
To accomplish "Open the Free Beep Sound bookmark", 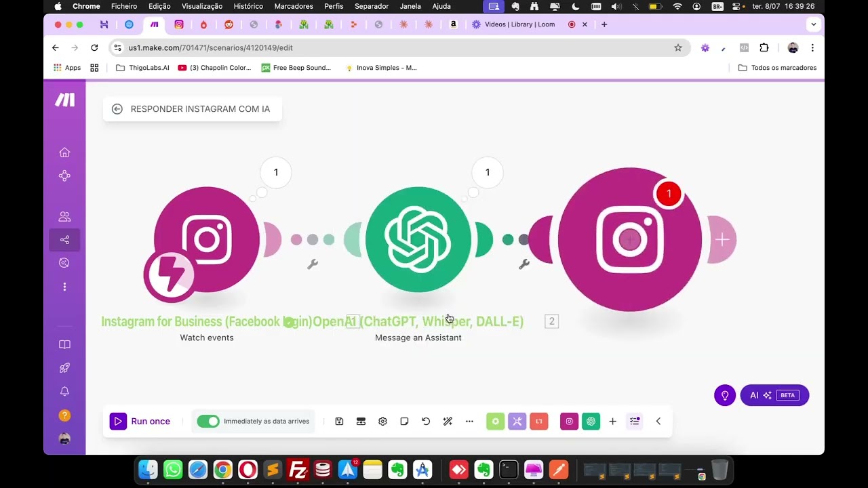I will pos(296,68).
